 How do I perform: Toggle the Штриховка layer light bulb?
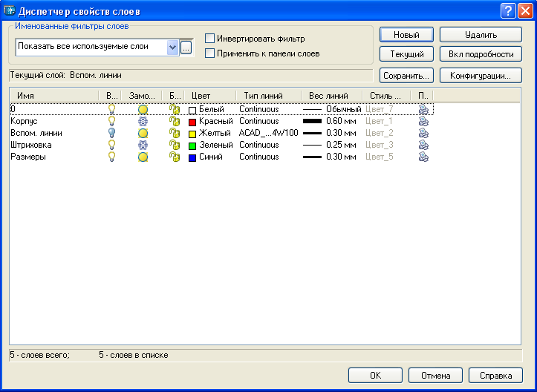[x=111, y=145]
